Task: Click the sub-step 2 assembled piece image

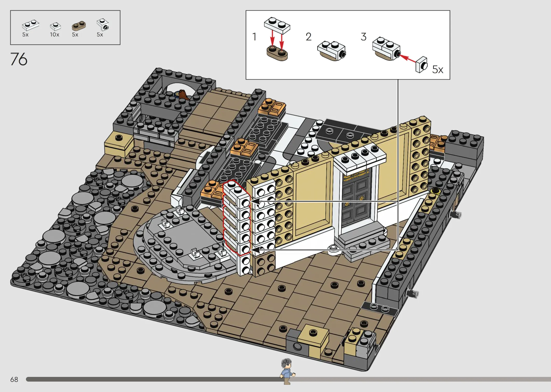Action: [x=331, y=51]
